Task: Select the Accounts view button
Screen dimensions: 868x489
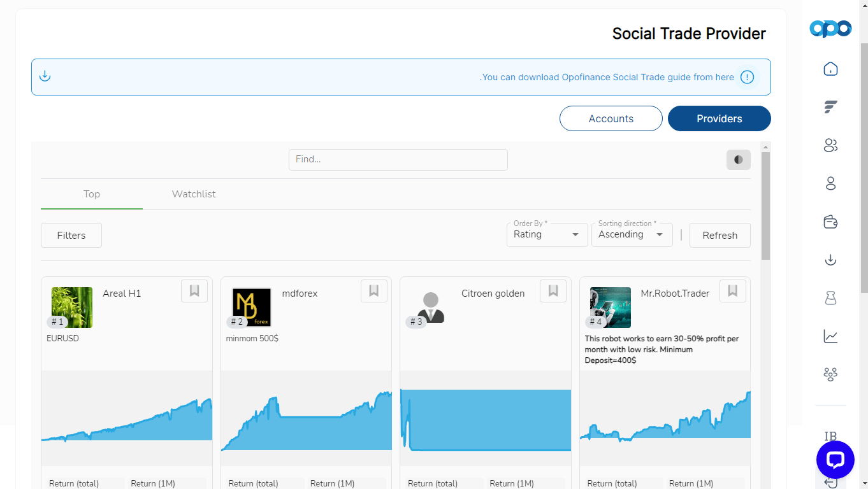Action: point(611,118)
